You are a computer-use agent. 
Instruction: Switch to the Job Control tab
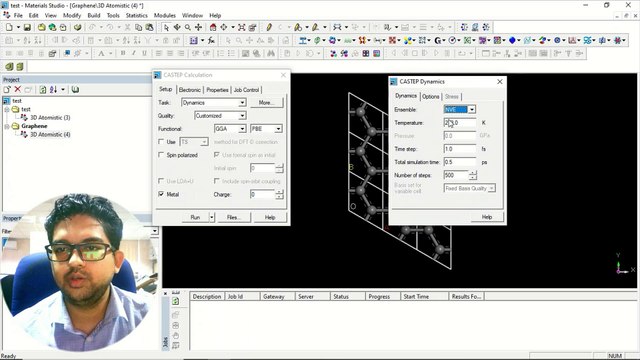tap(246, 89)
